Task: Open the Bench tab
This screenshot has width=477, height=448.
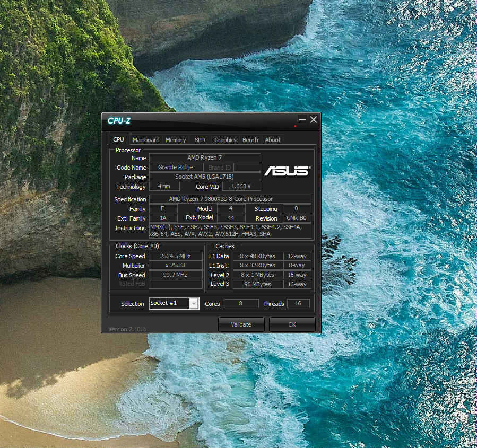Action: point(250,140)
